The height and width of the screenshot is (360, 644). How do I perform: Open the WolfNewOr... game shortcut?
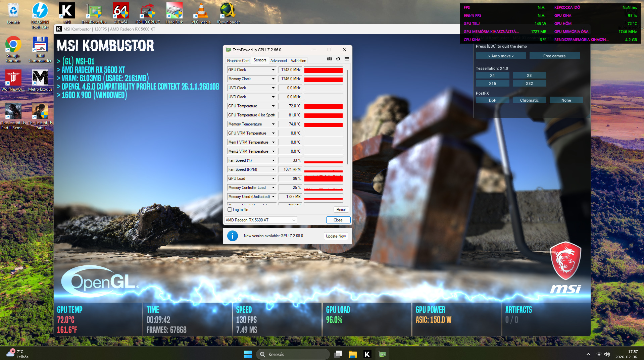click(13, 81)
